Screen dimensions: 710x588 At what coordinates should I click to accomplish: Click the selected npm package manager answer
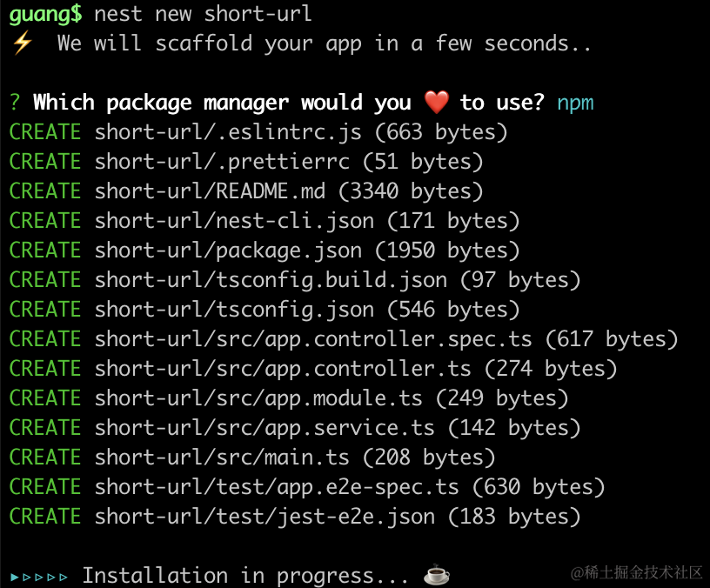pyautogui.click(x=575, y=103)
